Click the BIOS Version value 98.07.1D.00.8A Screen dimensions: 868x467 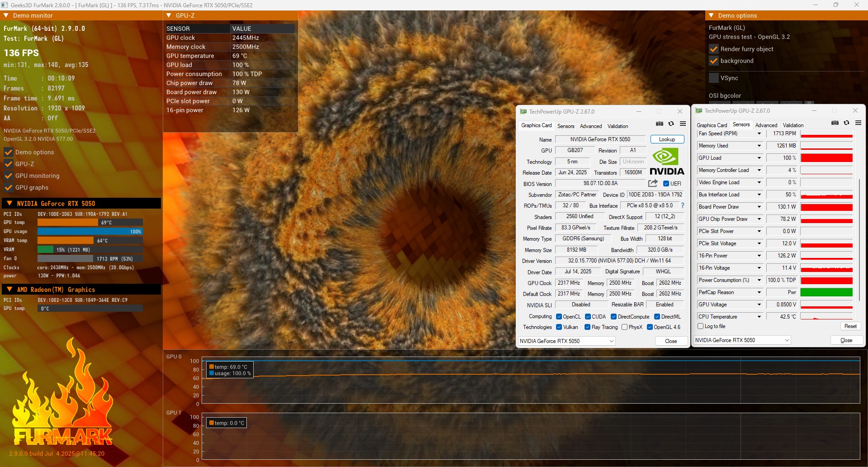(x=600, y=183)
